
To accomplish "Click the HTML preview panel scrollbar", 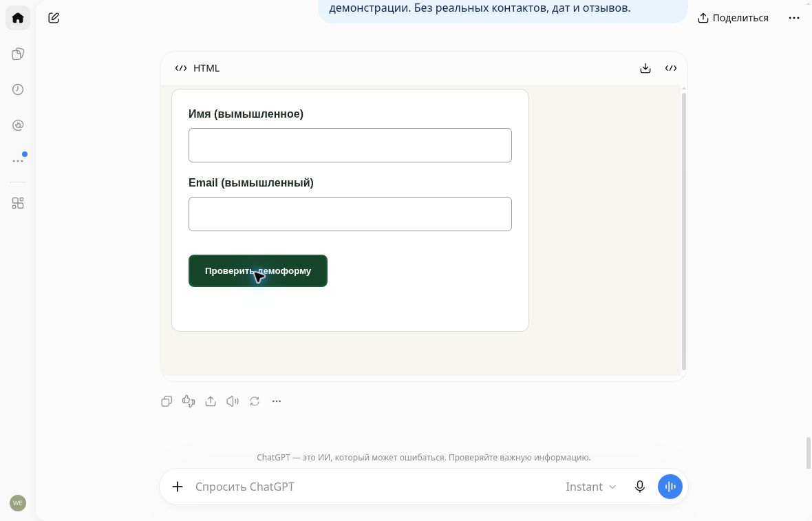I will tap(683, 231).
